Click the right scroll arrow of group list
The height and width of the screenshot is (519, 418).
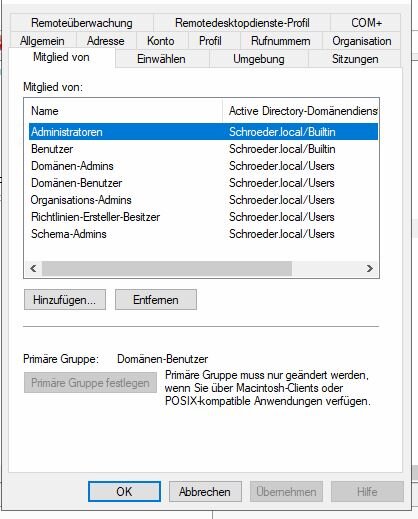tap(369, 268)
